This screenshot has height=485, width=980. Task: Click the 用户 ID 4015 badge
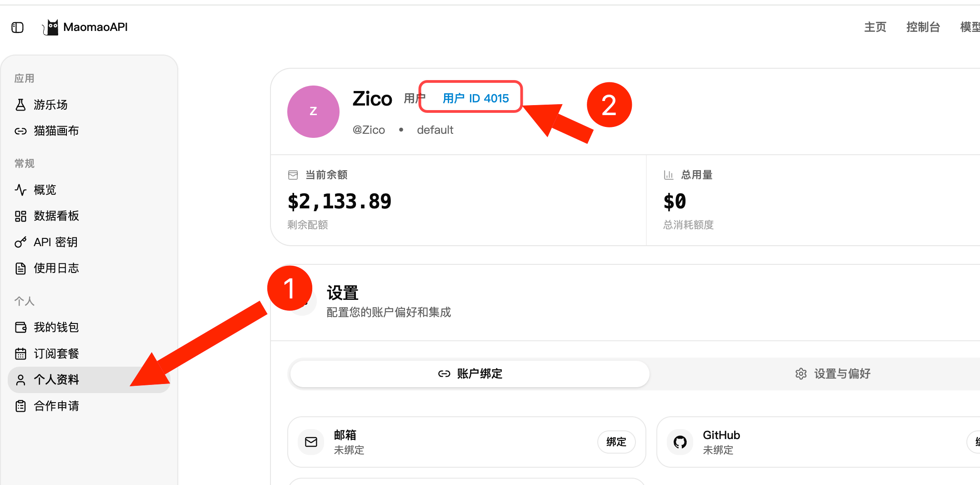pyautogui.click(x=475, y=98)
